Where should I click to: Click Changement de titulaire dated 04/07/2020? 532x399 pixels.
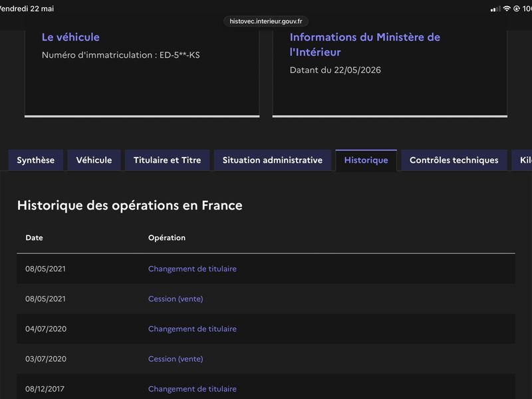192,329
